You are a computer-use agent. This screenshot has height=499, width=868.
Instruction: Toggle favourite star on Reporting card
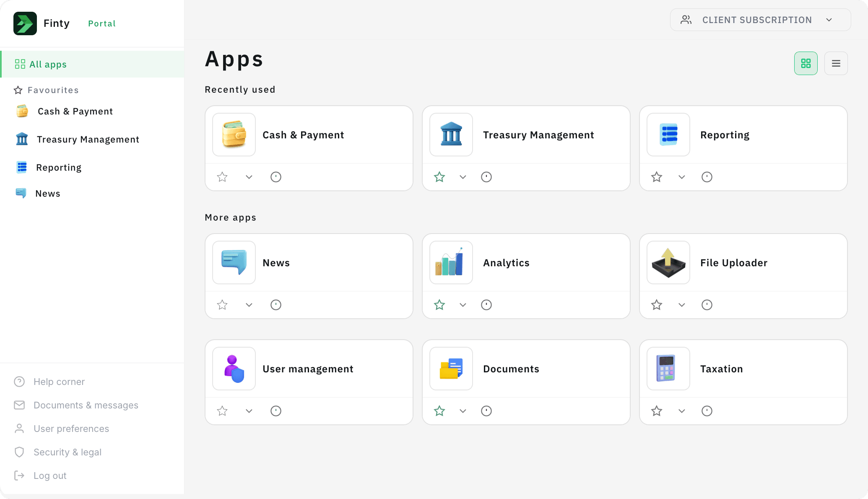point(657,177)
